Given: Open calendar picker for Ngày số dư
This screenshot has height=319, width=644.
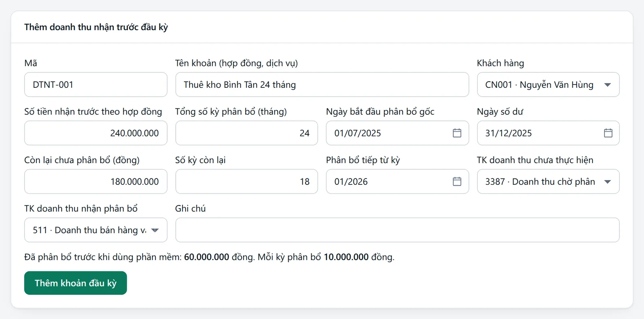Looking at the screenshot, I should point(608,133).
